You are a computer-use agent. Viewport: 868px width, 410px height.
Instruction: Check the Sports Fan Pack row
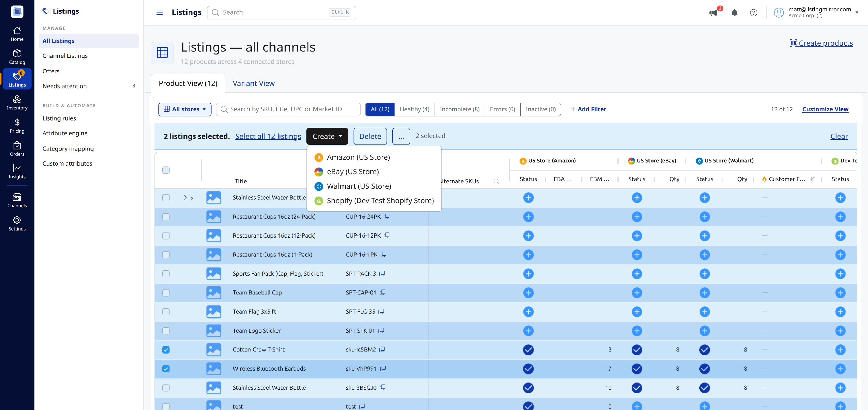pos(166,273)
